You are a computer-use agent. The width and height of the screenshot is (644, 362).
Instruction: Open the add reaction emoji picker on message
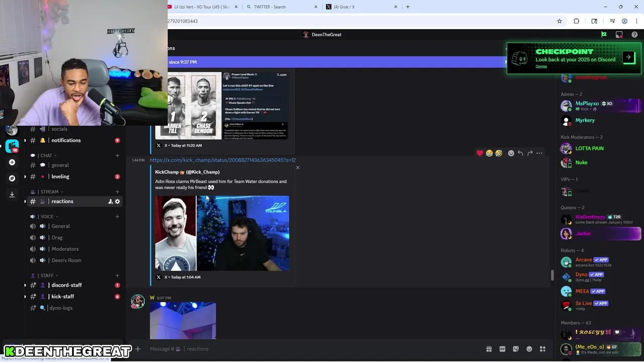[x=511, y=153]
